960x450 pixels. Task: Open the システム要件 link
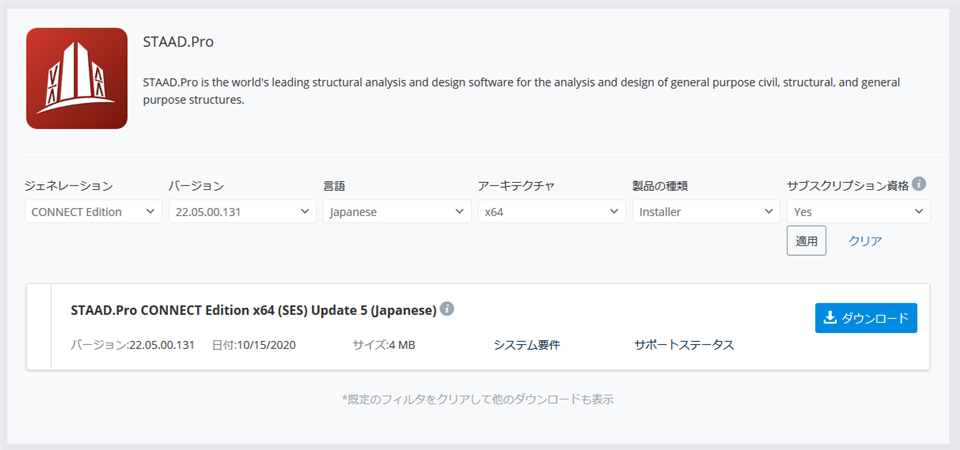click(x=527, y=345)
